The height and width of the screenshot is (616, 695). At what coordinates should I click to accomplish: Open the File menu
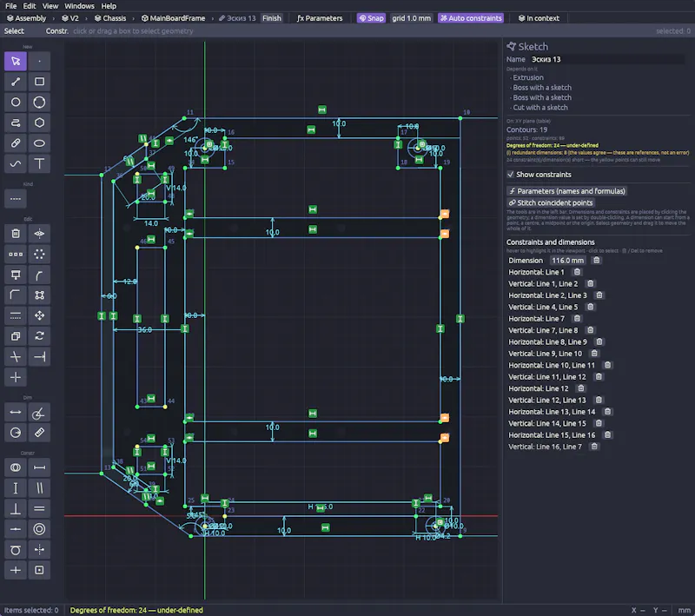(11, 6)
